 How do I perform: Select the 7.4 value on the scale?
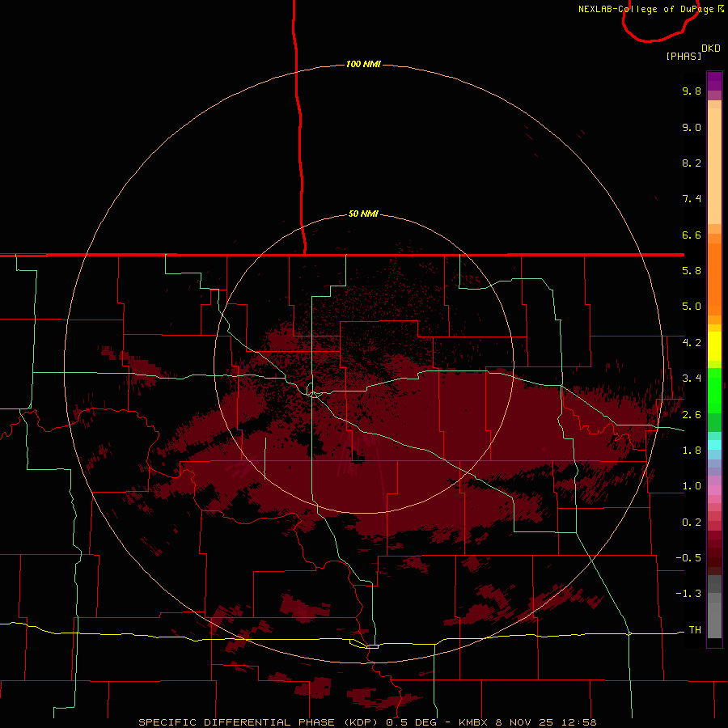pyautogui.click(x=692, y=199)
